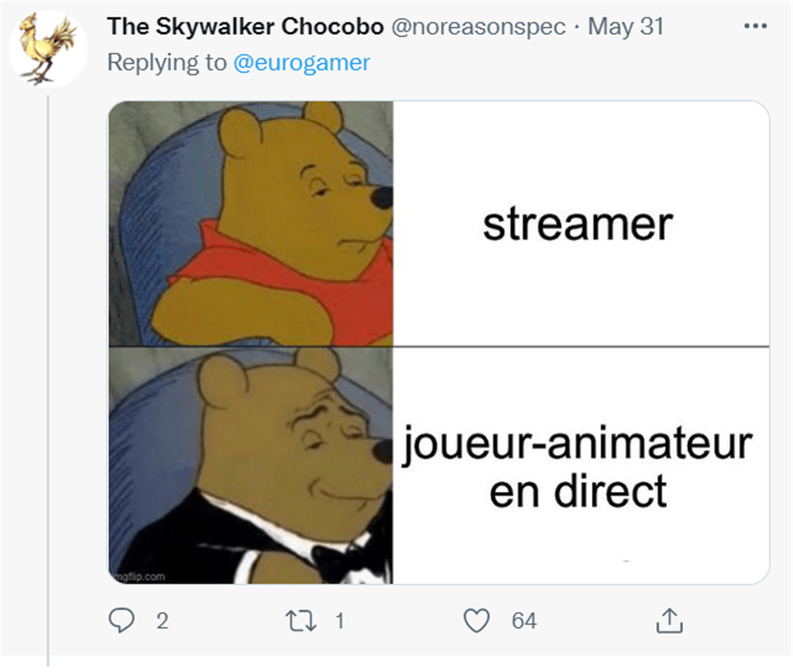Image resolution: width=793 pixels, height=672 pixels.
Task: Visit the @eurogamer mention link
Action: (x=301, y=63)
